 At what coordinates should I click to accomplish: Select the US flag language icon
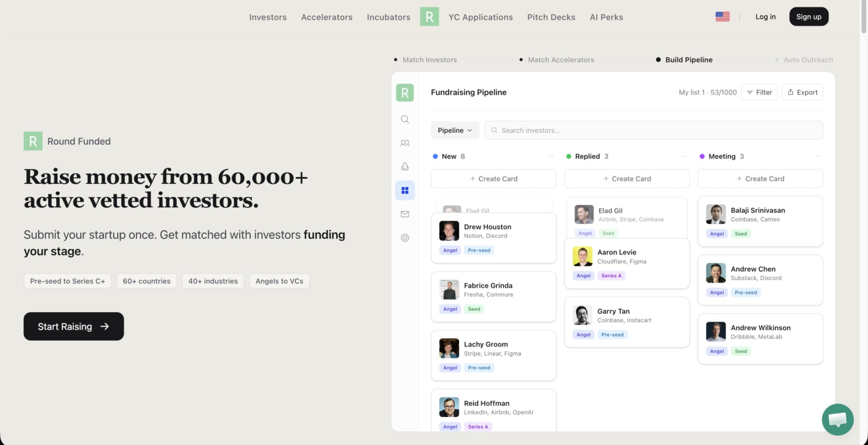[722, 16]
